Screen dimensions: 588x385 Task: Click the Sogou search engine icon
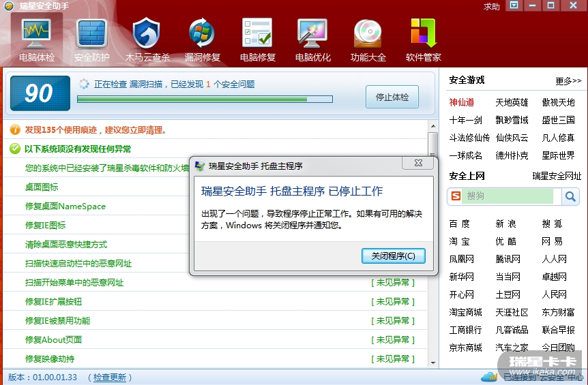coord(456,196)
